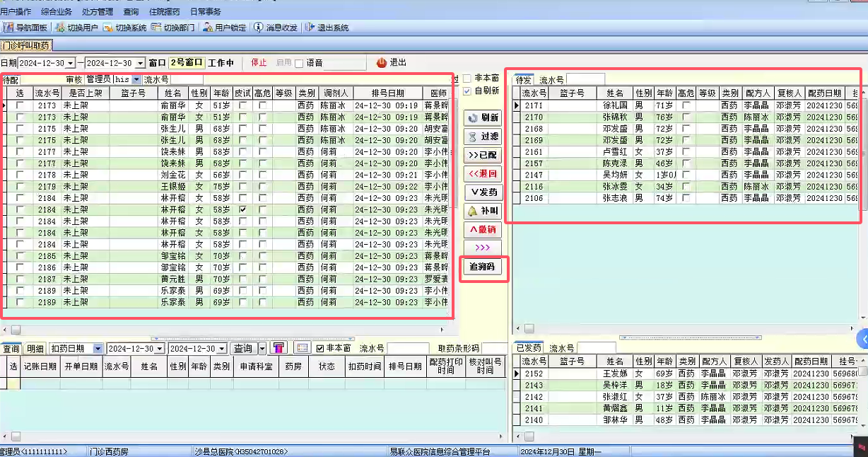
Task: Select row 2106 张志浪 in 待发 table
Action: [686, 198]
